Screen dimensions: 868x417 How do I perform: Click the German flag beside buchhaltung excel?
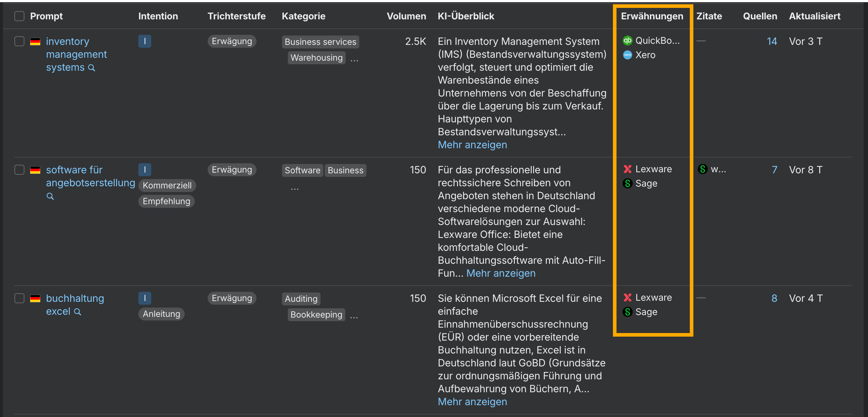click(x=35, y=299)
